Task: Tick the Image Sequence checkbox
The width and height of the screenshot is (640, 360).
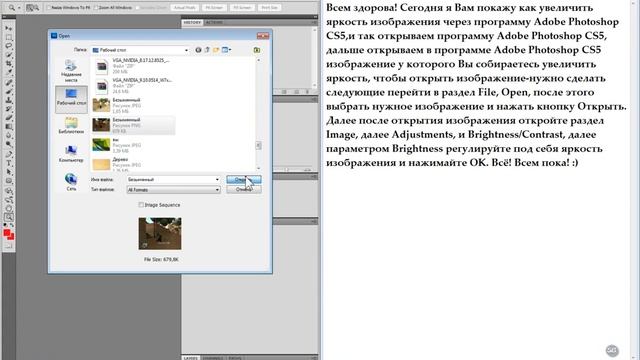Action: point(141,205)
